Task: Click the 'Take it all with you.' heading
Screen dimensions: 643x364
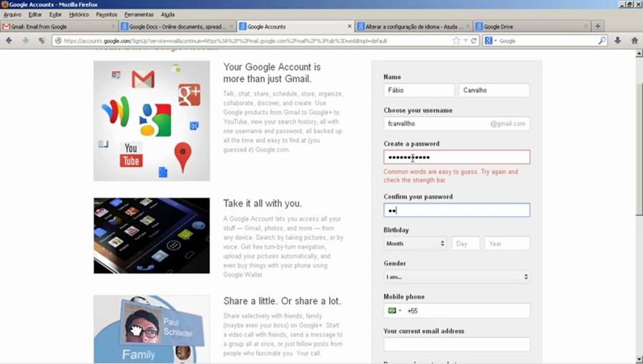Action: (262, 203)
